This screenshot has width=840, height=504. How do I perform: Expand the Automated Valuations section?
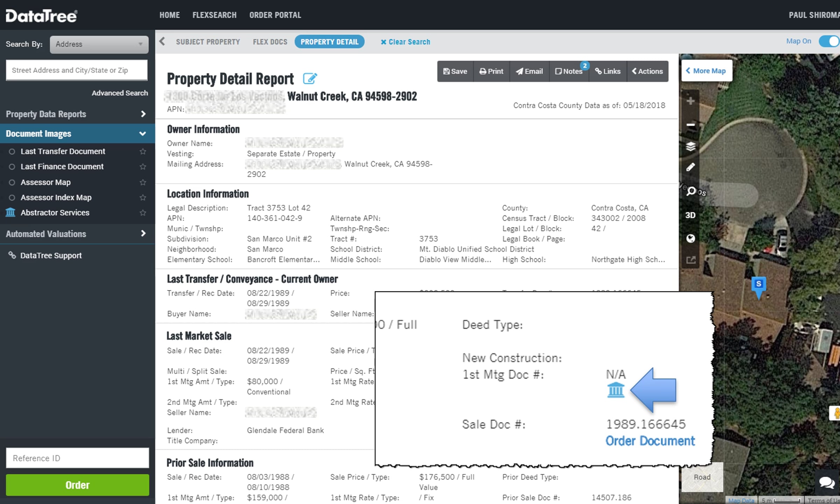click(77, 233)
